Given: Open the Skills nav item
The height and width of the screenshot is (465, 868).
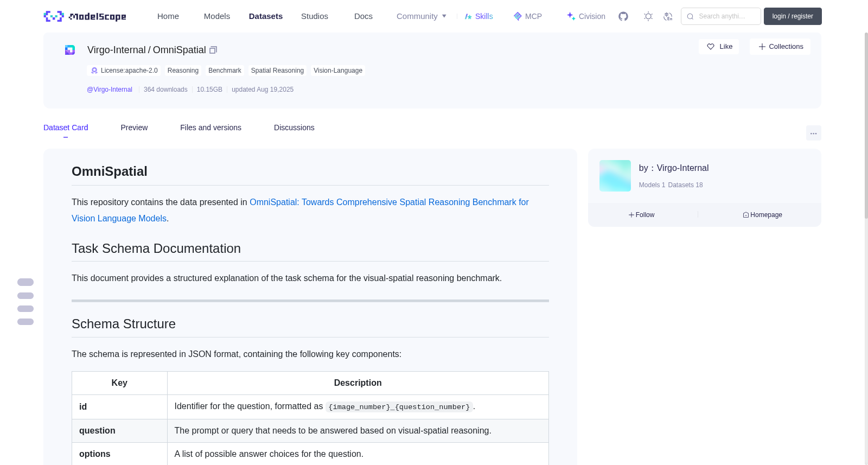Looking at the screenshot, I should pos(478,16).
